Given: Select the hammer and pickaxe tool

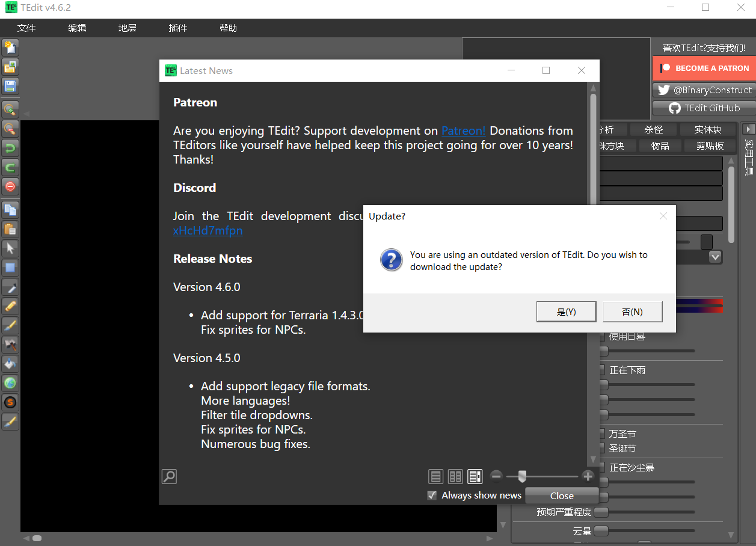Looking at the screenshot, I should (10, 345).
